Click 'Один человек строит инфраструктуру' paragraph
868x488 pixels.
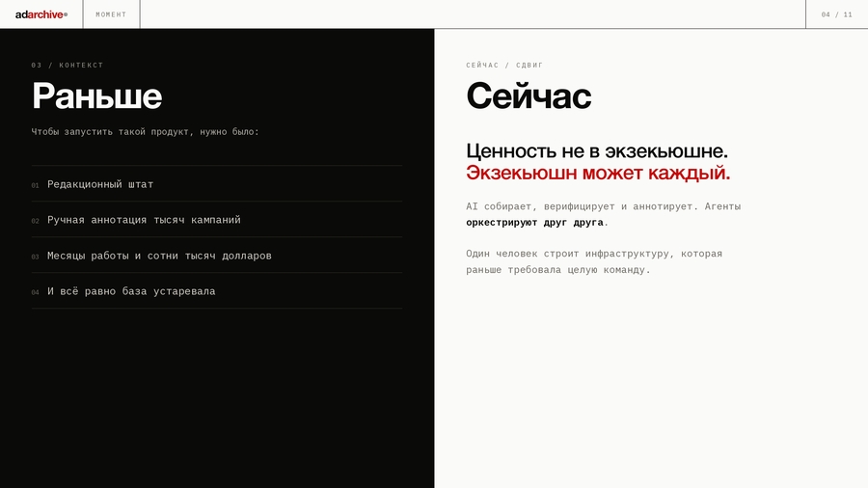[x=594, y=261]
